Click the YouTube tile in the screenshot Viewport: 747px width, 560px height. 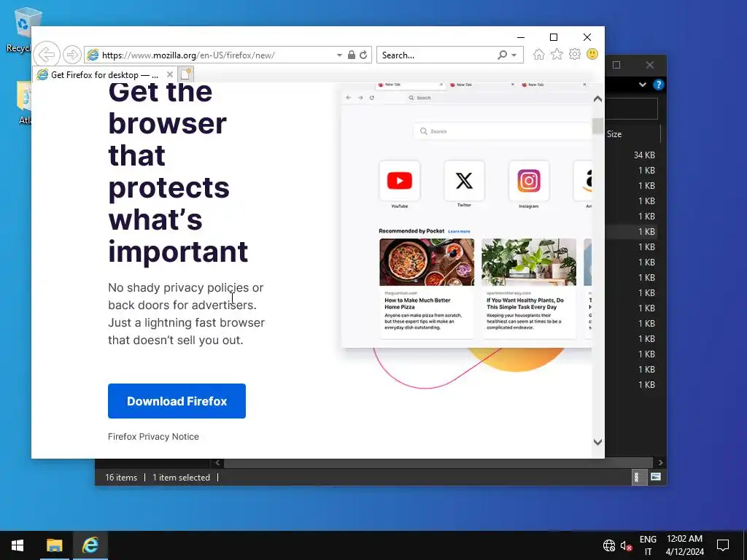point(400,181)
